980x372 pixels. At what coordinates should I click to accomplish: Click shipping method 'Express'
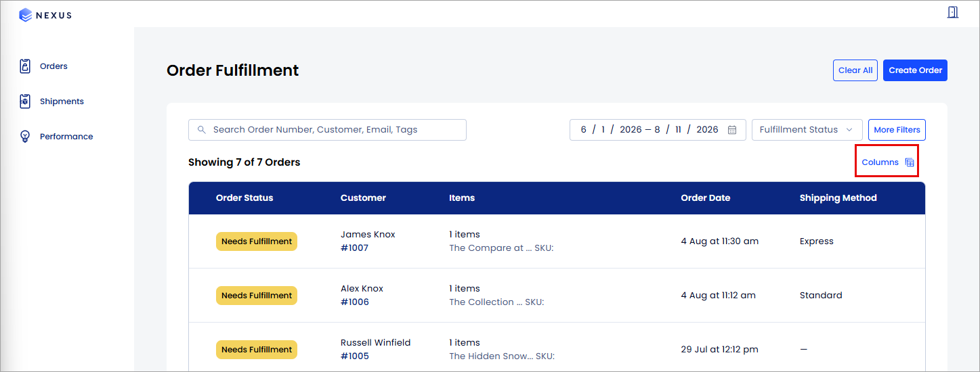pyautogui.click(x=817, y=241)
